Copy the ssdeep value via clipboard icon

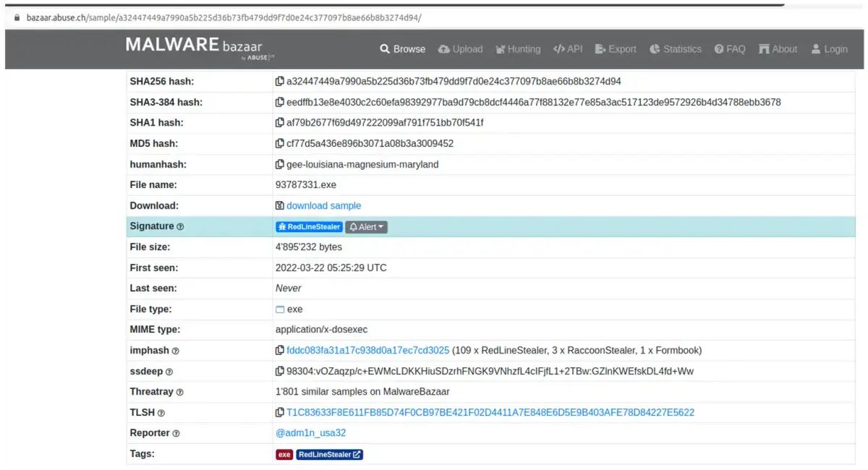[279, 372]
